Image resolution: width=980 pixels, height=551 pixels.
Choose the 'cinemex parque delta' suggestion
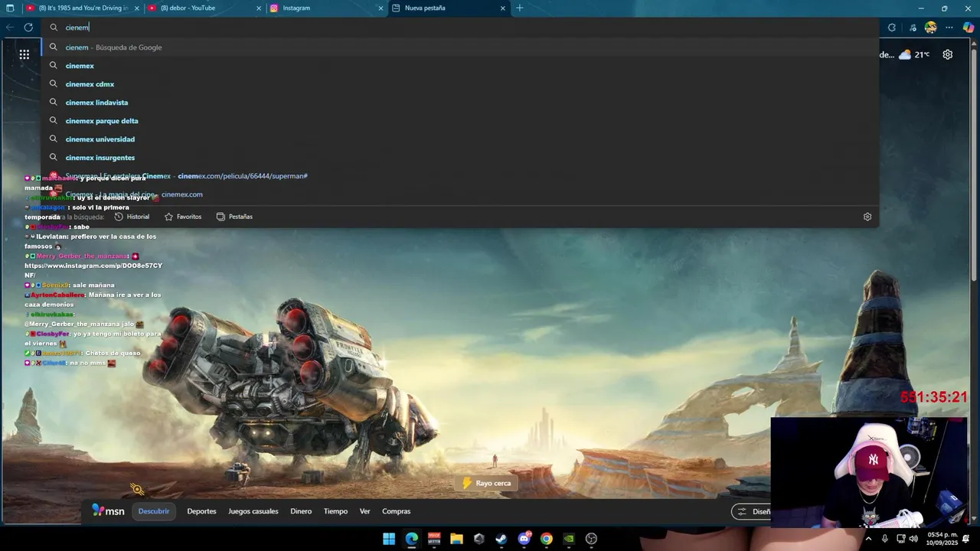[x=459, y=121]
